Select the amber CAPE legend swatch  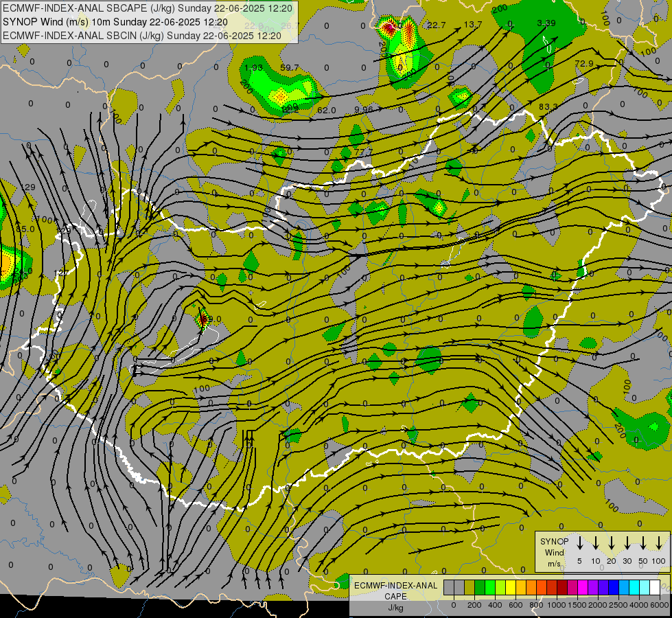point(521,588)
